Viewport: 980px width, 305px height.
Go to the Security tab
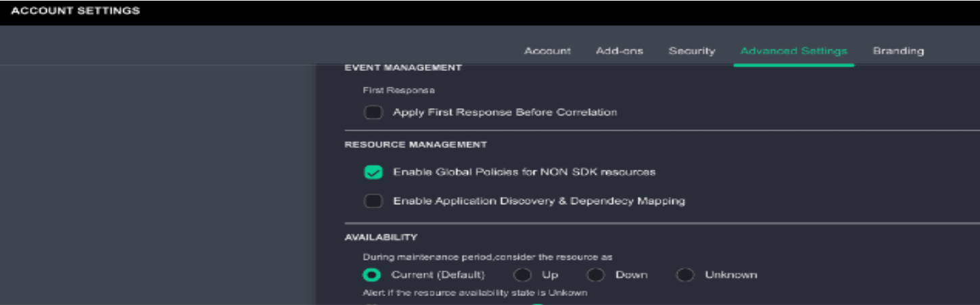pos(692,51)
